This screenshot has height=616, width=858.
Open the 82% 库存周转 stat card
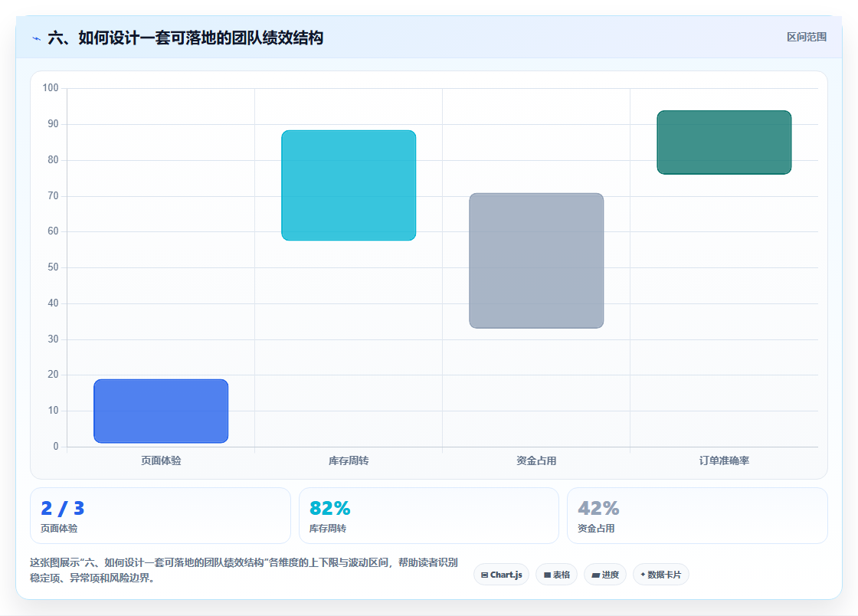(x=428, y=516)
